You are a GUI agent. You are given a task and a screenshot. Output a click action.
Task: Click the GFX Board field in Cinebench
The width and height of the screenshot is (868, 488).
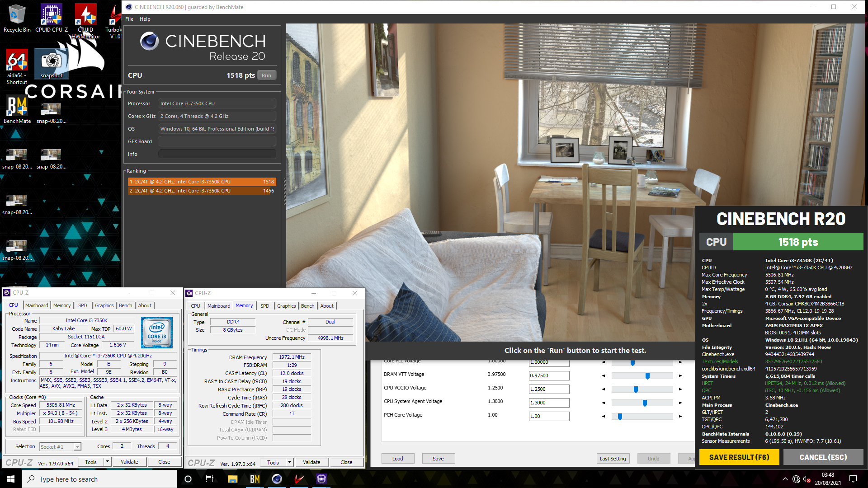[217, 141]
